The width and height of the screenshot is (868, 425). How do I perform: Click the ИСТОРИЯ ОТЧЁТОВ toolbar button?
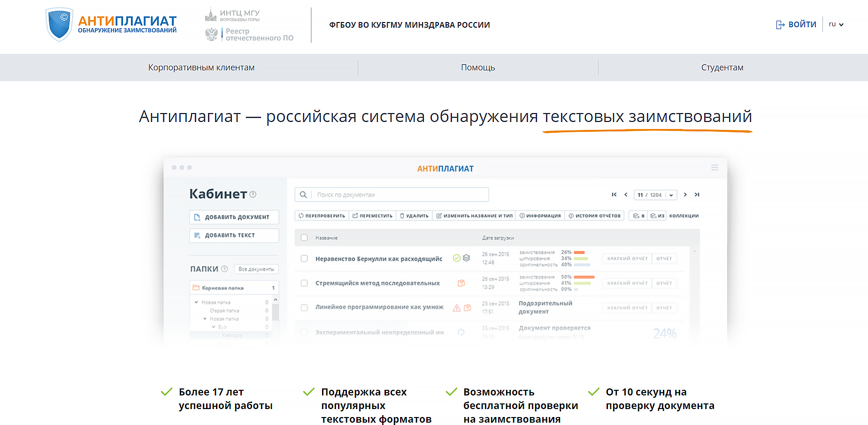point(594,216)
